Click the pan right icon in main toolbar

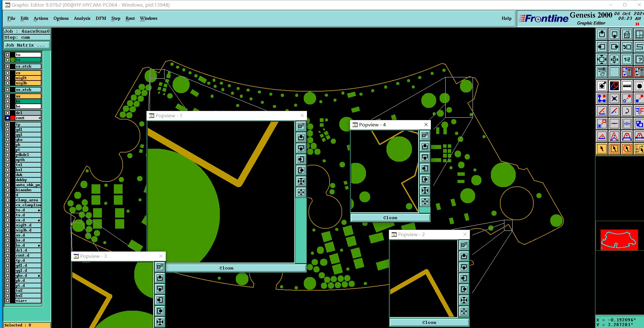[x=614, y=47]
